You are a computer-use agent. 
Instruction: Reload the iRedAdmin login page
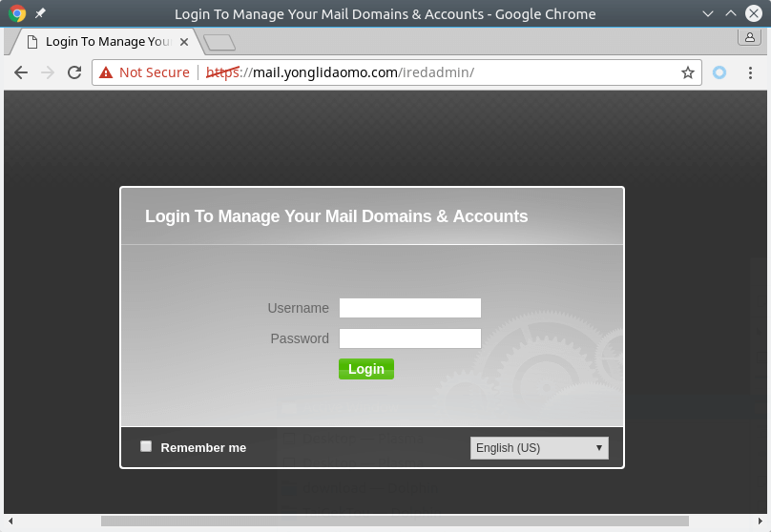click(x=74, y=72)
